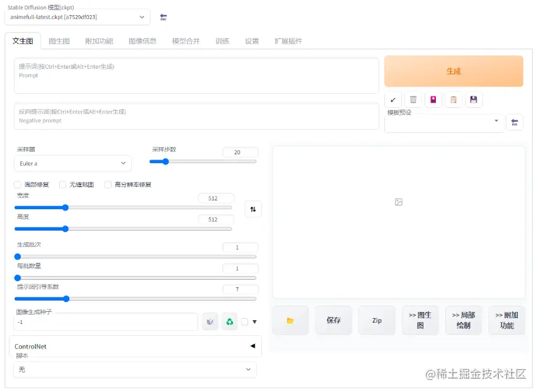The image size is (538, 392).
Task: Randomize the seed with the dice icon
Action: pos(210,322)
